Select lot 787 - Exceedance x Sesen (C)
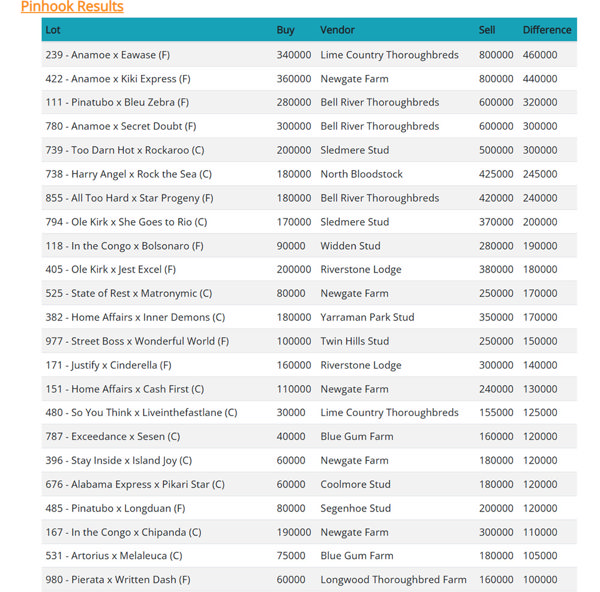This screenshot has height=592, width=600. click(x=112, y=437)
